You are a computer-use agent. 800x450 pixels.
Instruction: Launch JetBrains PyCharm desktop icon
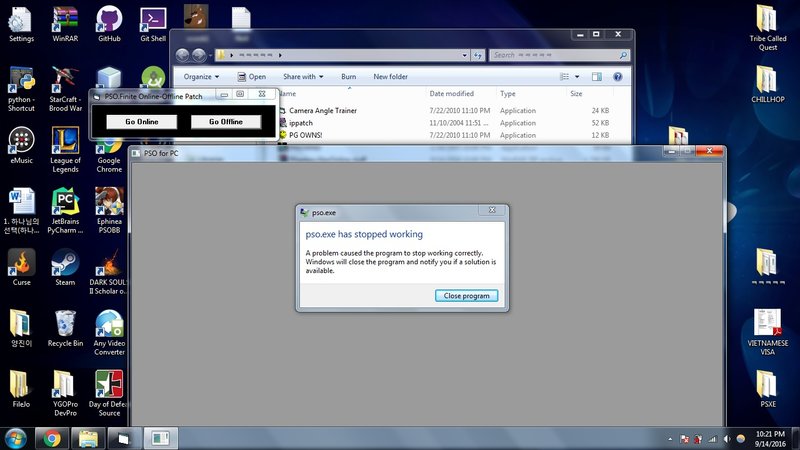65,211
